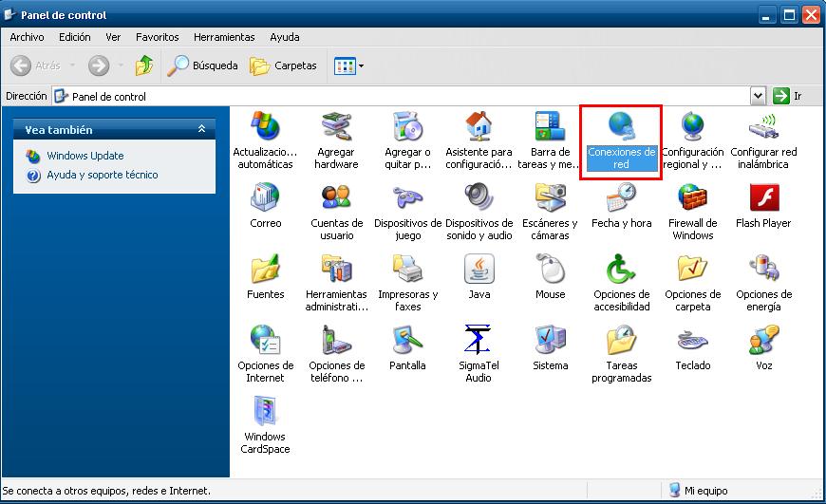826x504 pixels.
Task: Open the Archivo menu
Action: click(27, 37)
